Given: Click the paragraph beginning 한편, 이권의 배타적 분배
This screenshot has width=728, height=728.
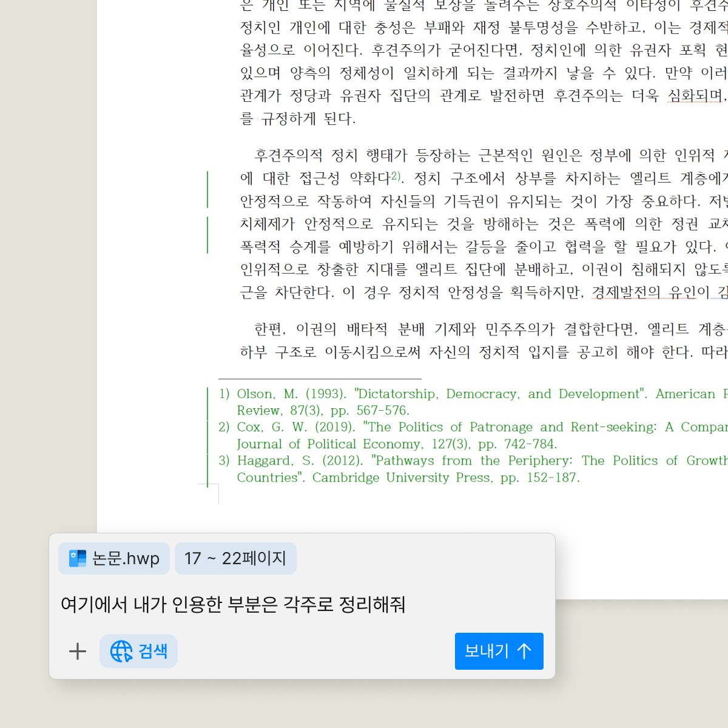Looking at the screenshot, I should 484,340.
